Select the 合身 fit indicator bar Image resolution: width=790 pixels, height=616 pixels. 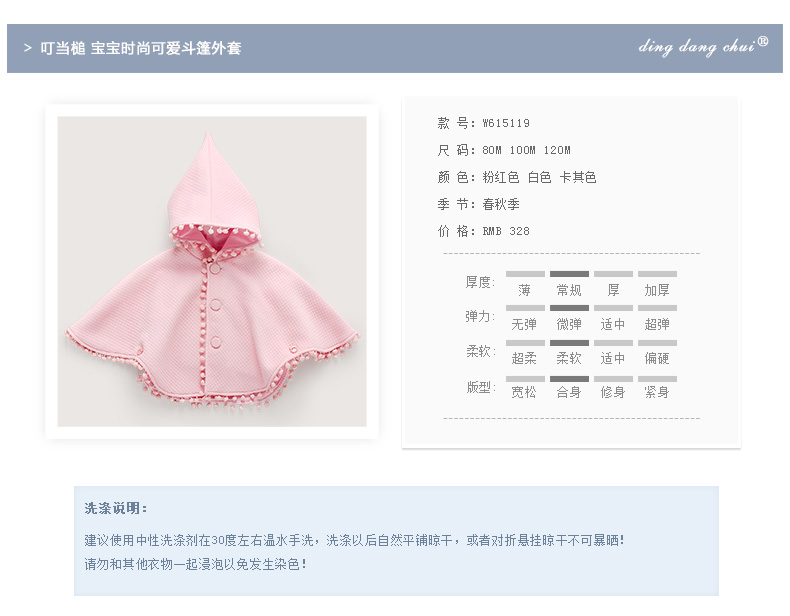(x=569, y=379)
